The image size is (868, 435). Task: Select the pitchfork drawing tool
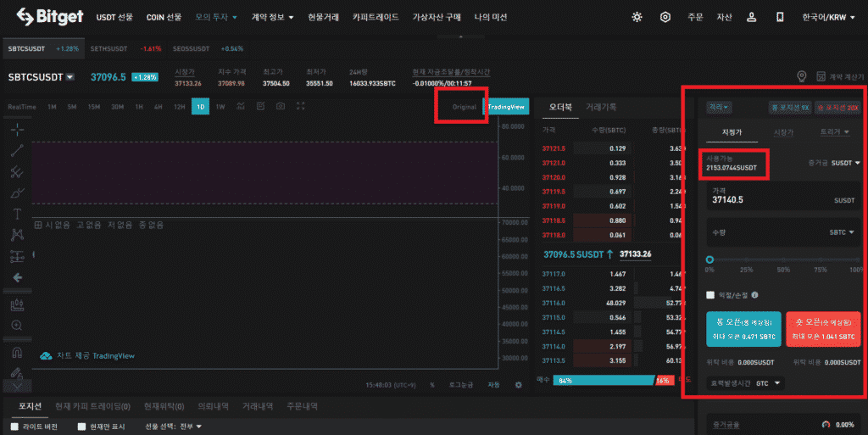[17, 171]
